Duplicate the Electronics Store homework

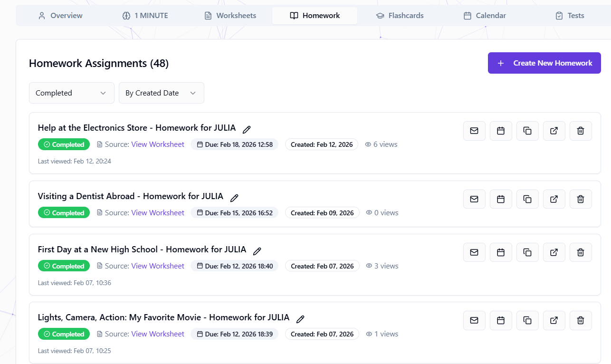click(x=527, y=131)
